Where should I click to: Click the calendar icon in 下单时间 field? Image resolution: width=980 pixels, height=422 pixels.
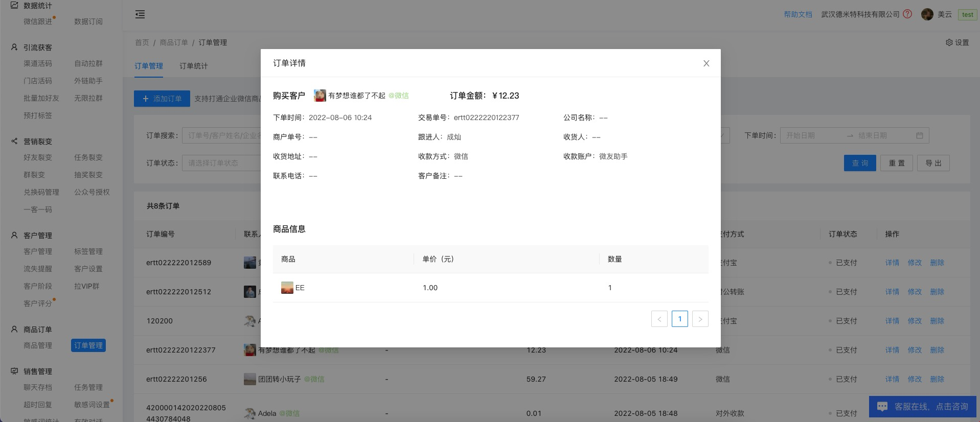tap(920, 135)
